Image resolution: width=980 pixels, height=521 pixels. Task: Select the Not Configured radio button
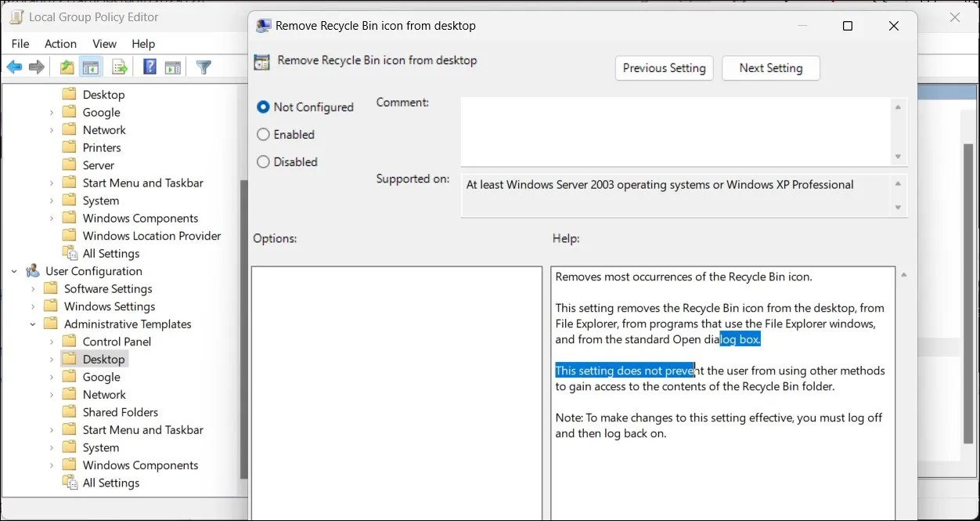[x=262, y=107]
